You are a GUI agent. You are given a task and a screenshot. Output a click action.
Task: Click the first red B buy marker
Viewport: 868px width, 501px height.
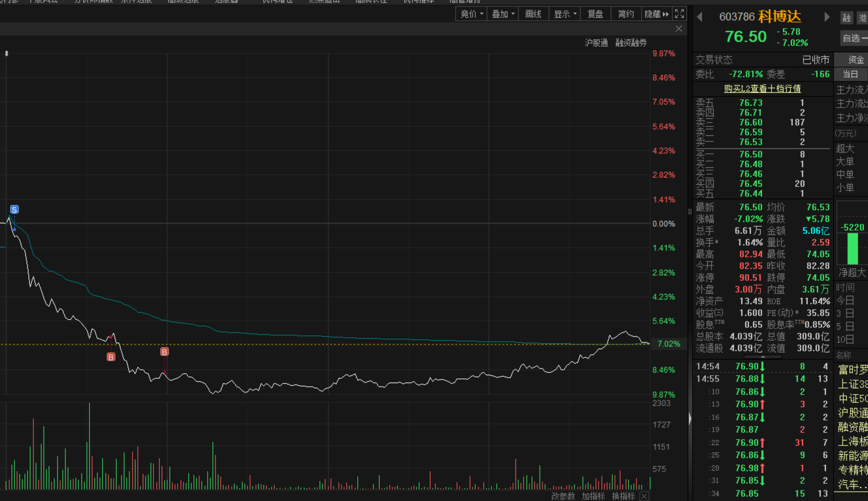click(x=111, y=357)
